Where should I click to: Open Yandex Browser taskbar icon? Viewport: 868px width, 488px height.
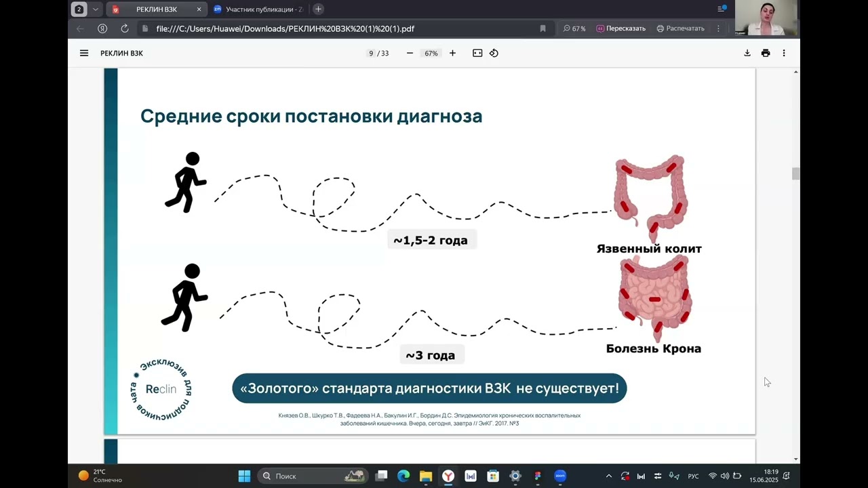[x=448, y=476]
